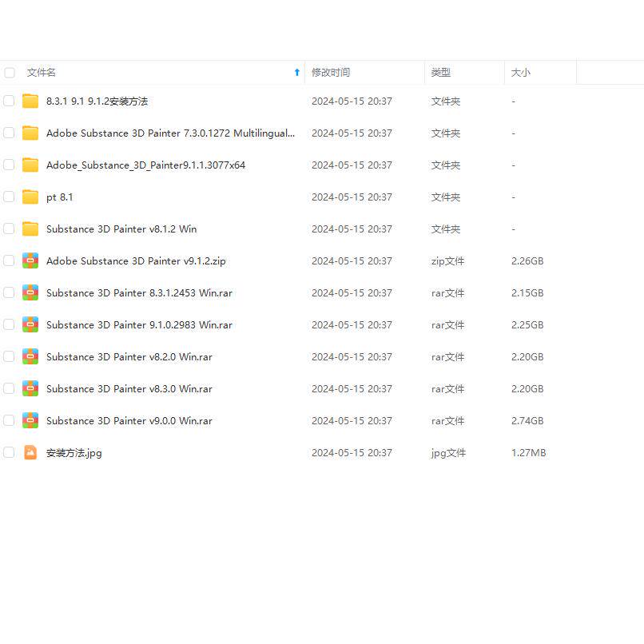Select file name Substance 3D Painter 9.1.0.2983 Win.rar
This screenshot has width=644, height=644.
pyautogui.click(x=139, y=325)
